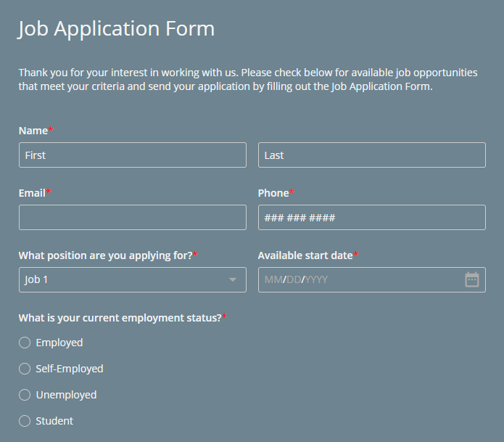
Task: Pick the Student employment status
Action: [25, 421]
